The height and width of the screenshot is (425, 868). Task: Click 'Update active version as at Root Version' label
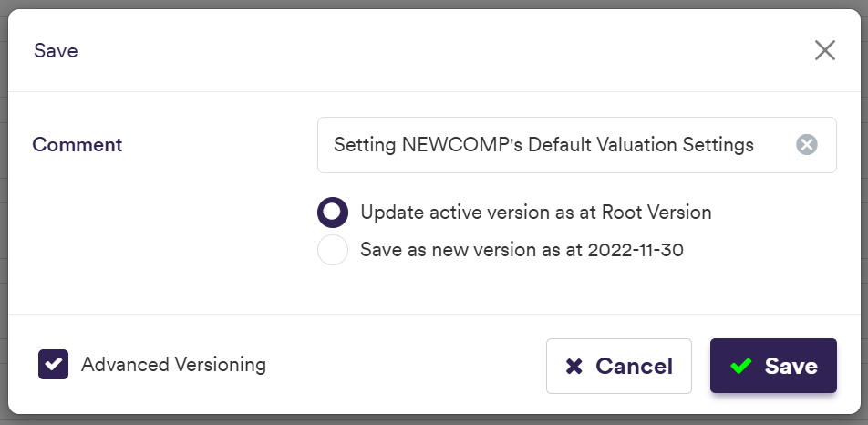535,212
